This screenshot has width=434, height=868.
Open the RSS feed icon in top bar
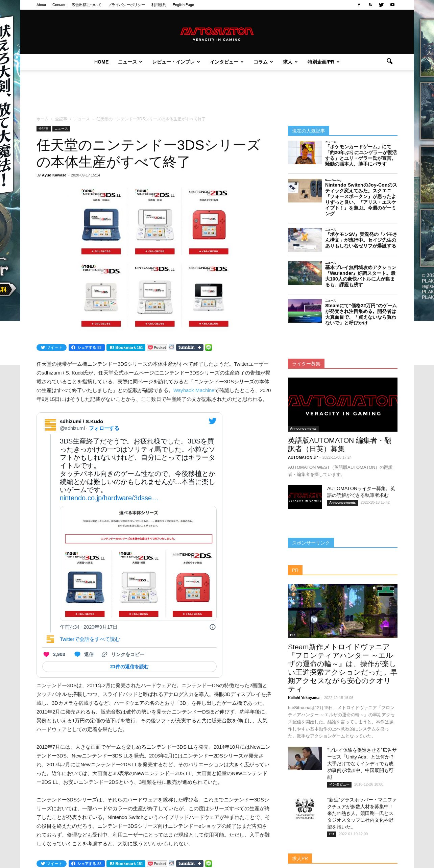pyautogui.click(x=370, y=5)
